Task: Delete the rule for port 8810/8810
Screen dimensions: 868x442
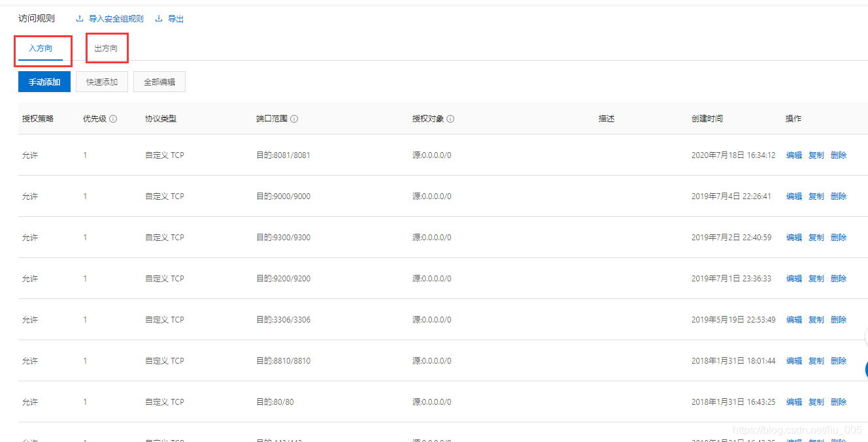Action: [x=839, y=361]
